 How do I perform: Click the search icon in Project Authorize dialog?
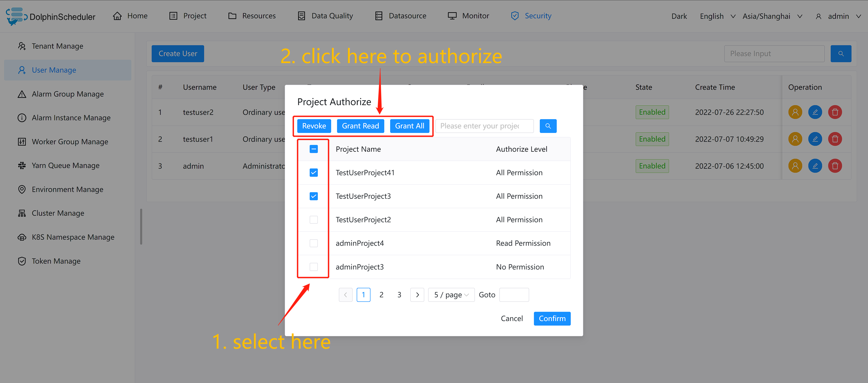(x=548, y=126)
